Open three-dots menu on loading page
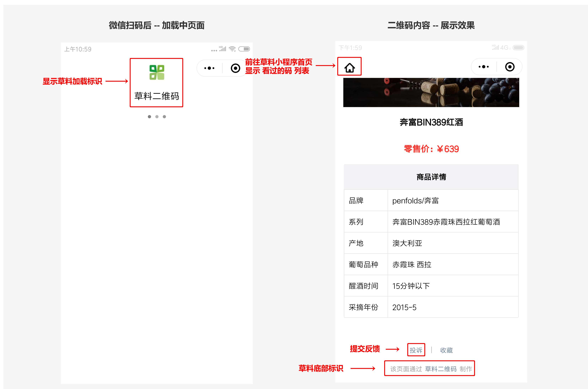This screenshot has height=389, width=588. pos(209,68)
